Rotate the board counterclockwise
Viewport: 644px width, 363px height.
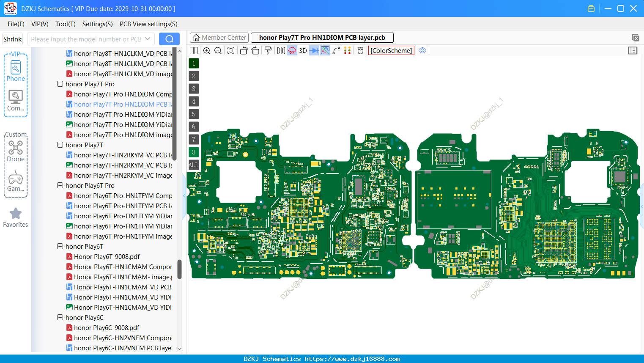point(244,51)
